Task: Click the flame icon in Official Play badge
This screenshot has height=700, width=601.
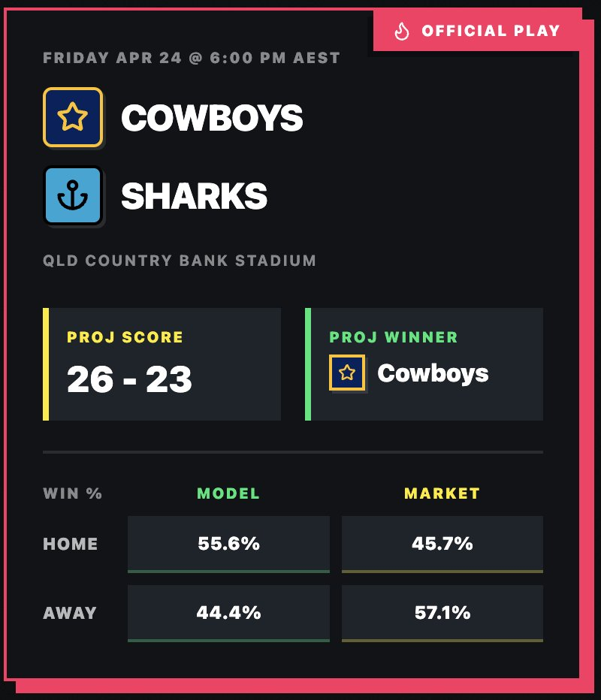Action: click(401, 32)
